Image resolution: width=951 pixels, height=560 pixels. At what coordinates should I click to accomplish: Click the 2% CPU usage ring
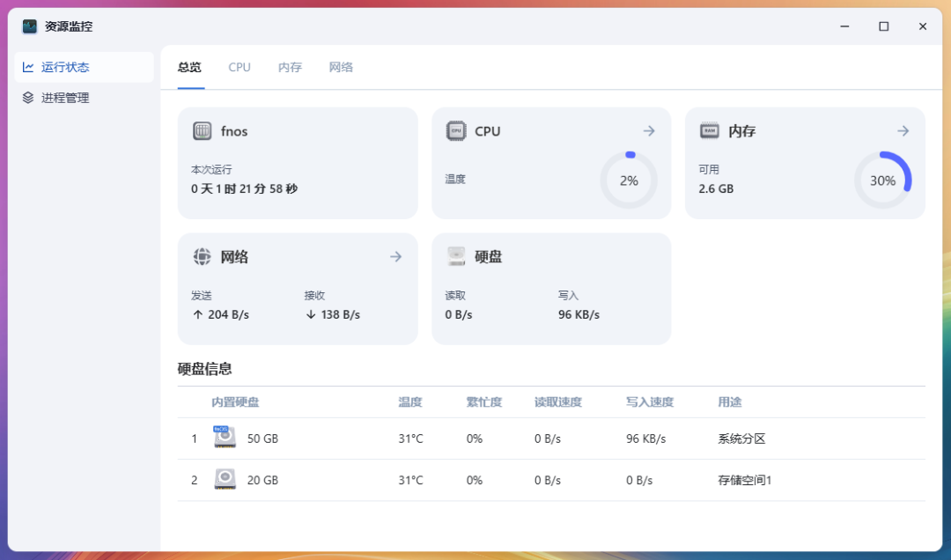[629, 181]
